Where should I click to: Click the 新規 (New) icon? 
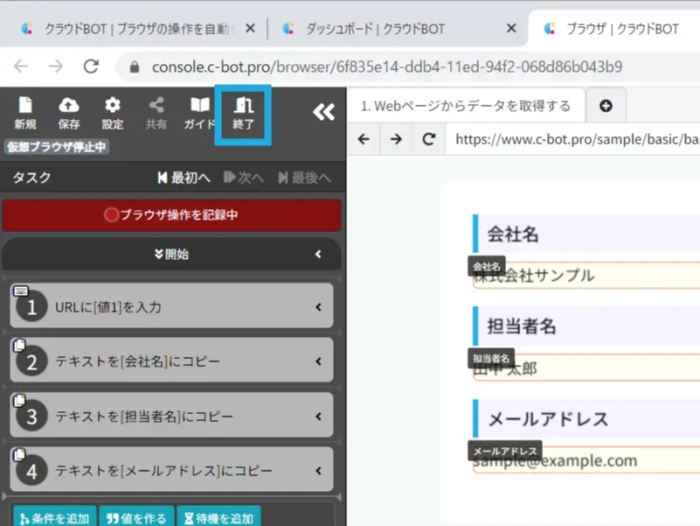click(25, 112)
